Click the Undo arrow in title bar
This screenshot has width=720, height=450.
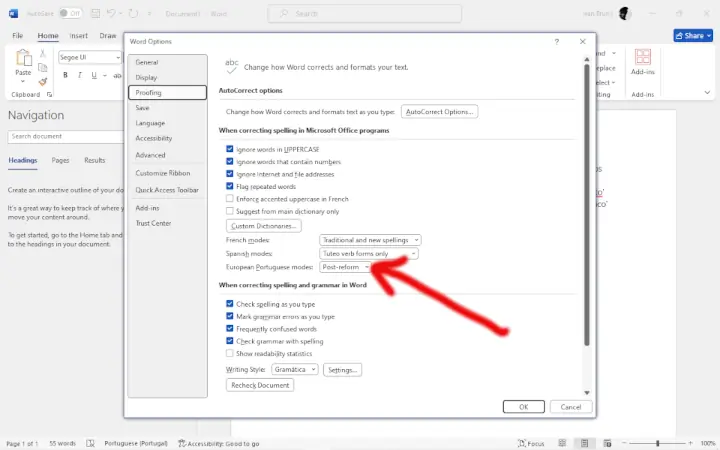[112, 13]
